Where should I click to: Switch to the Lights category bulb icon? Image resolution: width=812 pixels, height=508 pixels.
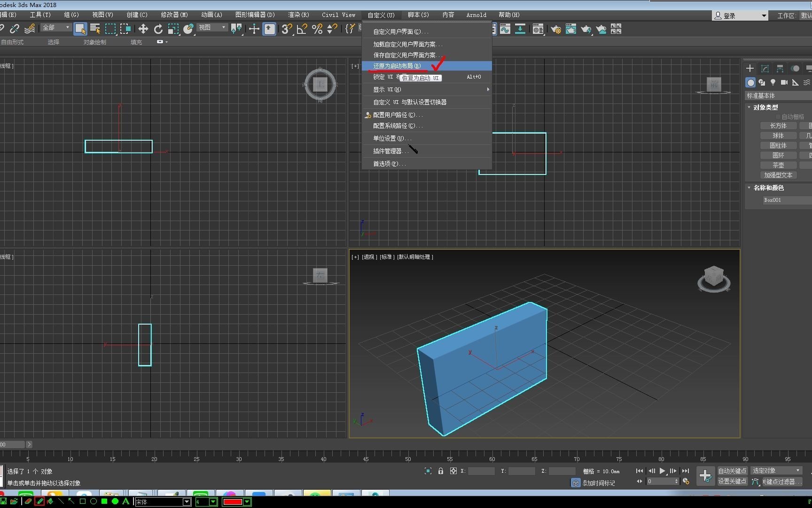773,82
